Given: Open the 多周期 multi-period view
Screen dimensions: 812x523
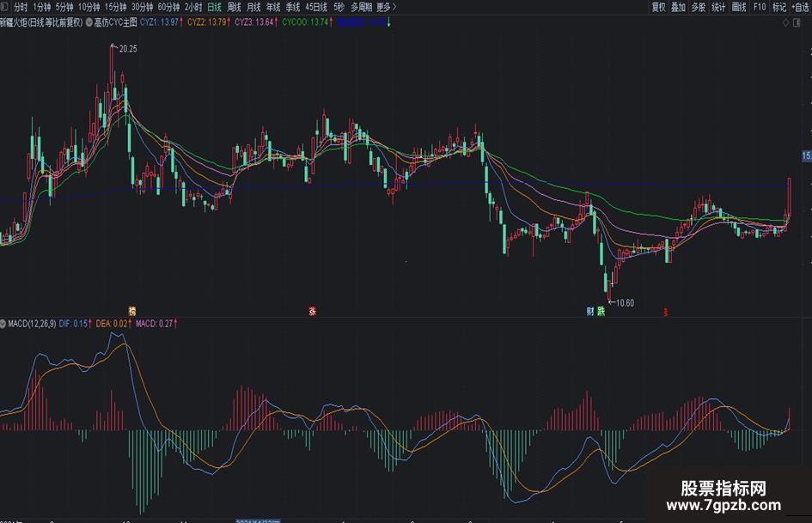Looking at the screenshot, I should (x=362, y=7).
